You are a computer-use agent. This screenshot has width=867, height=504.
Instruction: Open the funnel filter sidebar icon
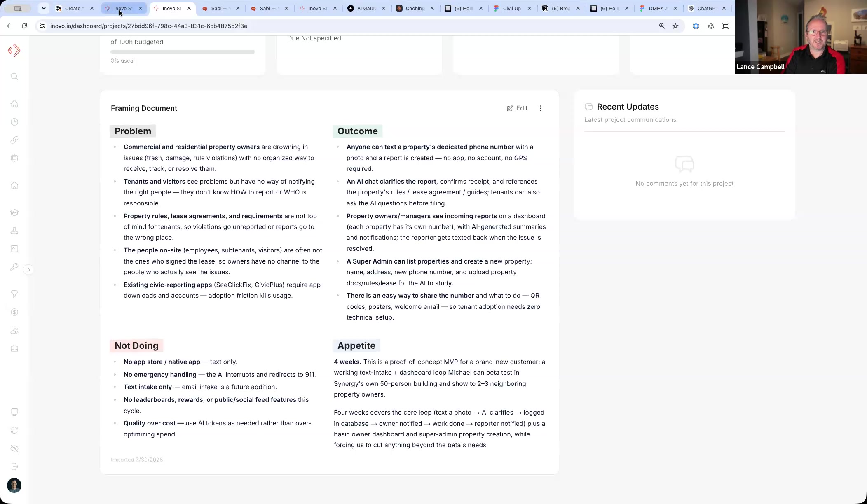[14, 294]
